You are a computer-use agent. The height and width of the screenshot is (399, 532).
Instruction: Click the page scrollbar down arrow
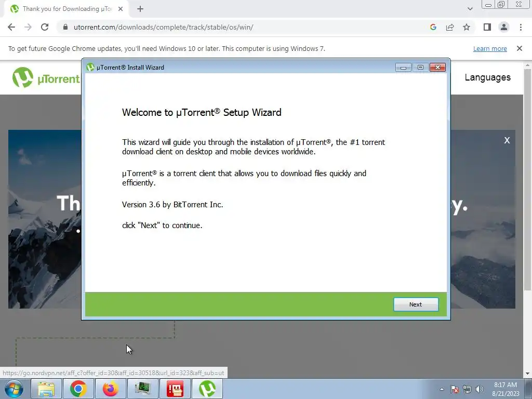527,374
